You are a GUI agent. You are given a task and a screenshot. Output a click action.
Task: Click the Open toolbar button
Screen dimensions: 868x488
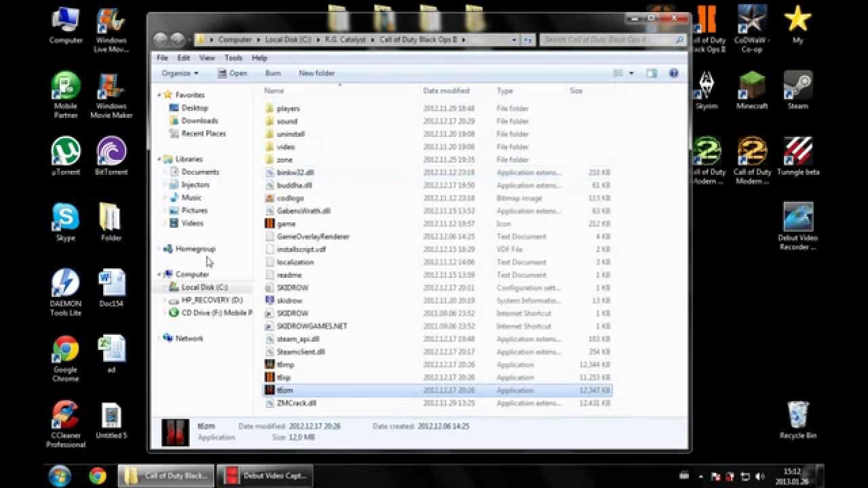[233, 73]
